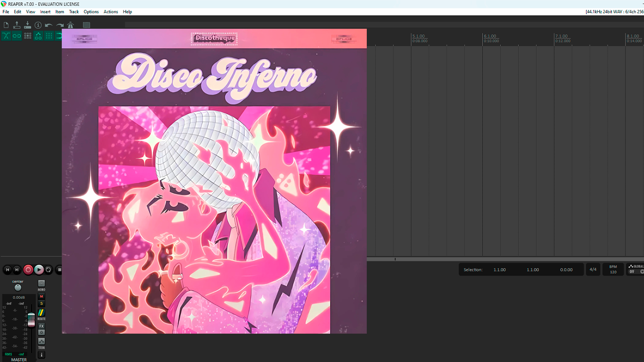This screenshot has height=362, width=644.
Task: Open master FX chain button
Action: tap(41, 326)
